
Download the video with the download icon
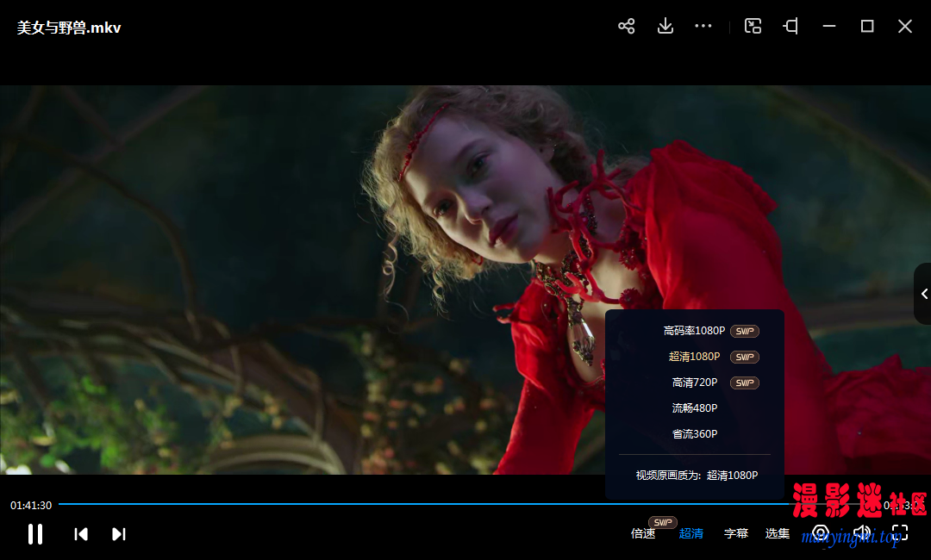point(665,26)
